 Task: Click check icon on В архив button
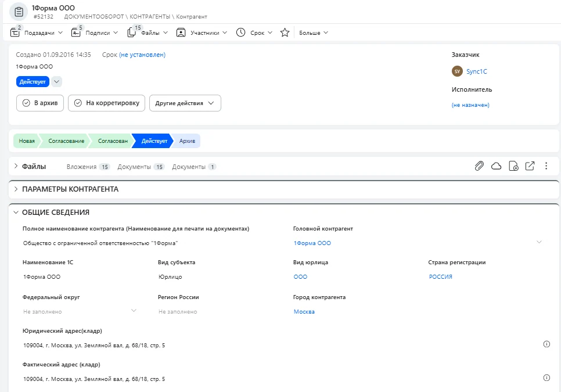(x=26, y=103)
